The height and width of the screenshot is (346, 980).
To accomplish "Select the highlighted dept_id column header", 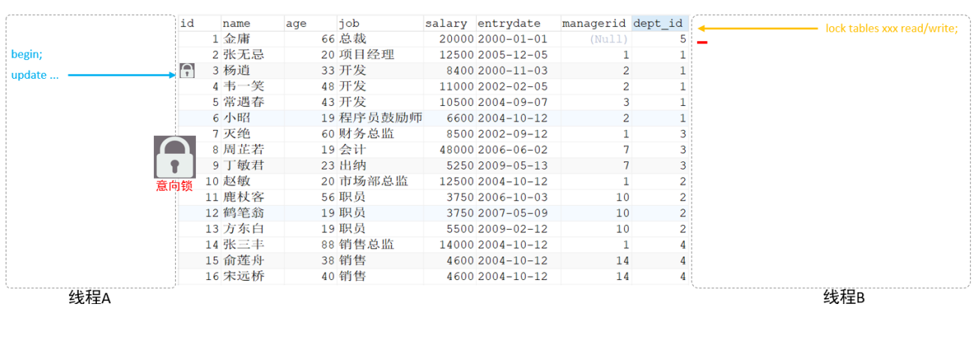I will pos(660,23).
